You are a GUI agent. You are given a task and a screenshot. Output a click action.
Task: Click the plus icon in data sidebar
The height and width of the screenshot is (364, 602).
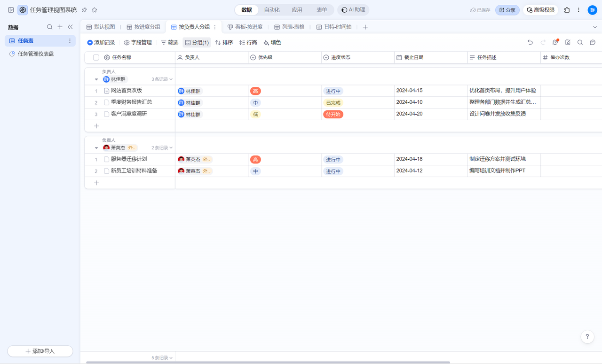click(x=60, y=27)
